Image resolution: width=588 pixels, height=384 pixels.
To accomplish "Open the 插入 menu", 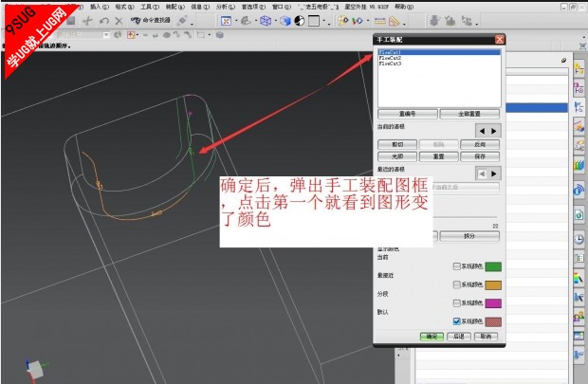I will [x=99, y=7].
